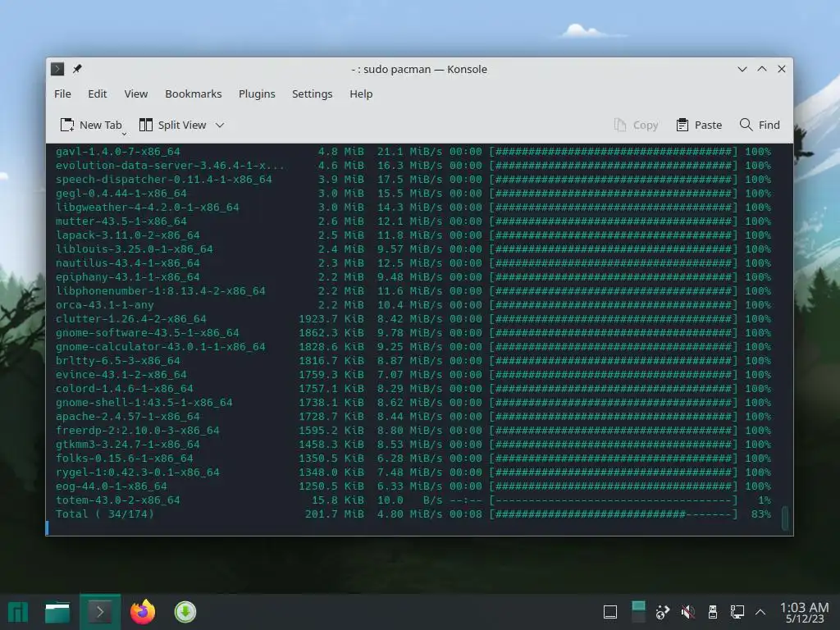Open the Settings menu
This screenshot has height=630, width=840.
[313, 94]
